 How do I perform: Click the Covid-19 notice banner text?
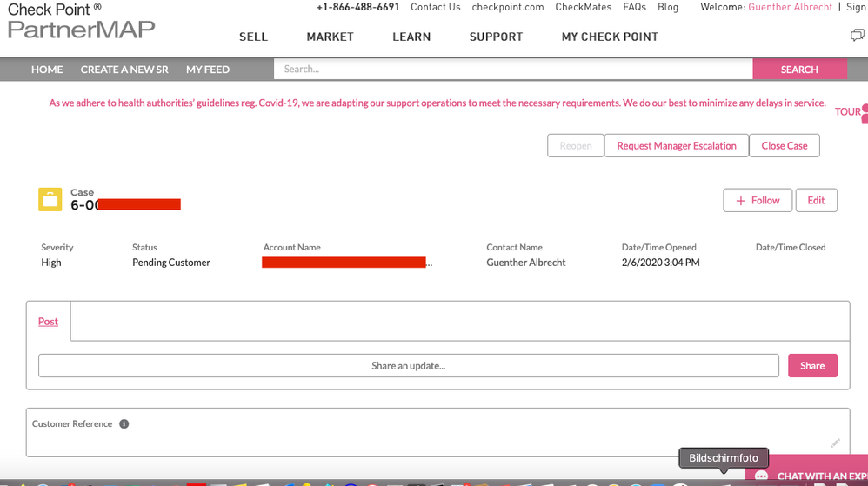click(x=437, y=103)
